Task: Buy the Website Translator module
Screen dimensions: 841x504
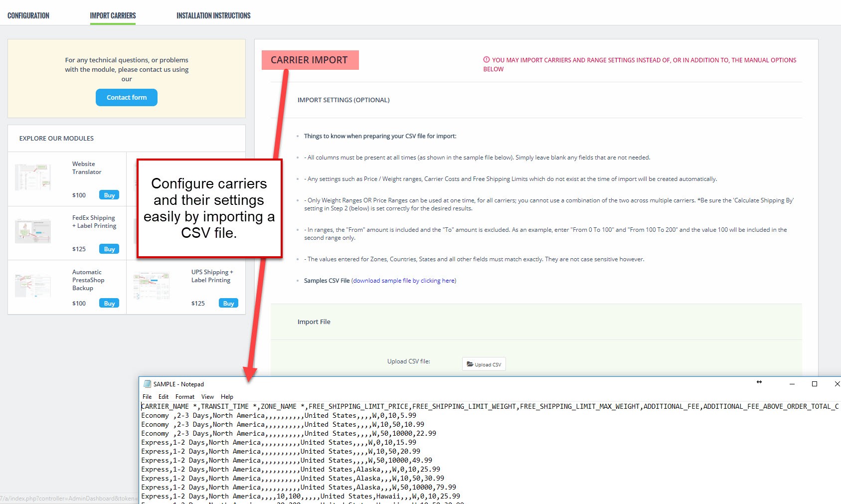Action: point(109,195)
